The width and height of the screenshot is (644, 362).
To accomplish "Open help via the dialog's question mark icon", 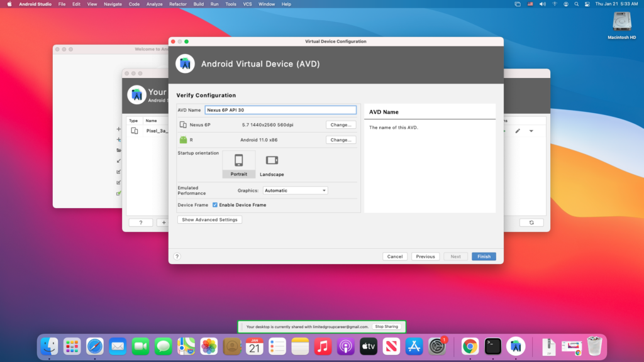I will 177,256.
